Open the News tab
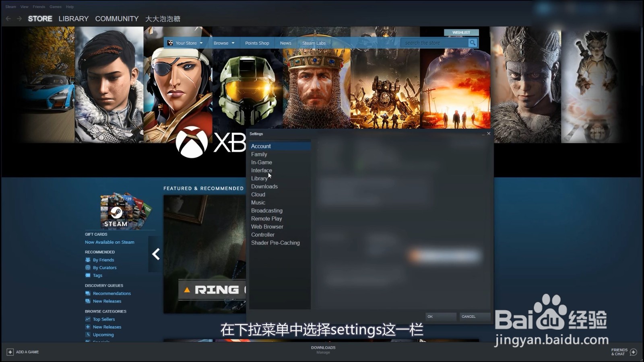This screenshot has width=644, height=362. point(286,43)
